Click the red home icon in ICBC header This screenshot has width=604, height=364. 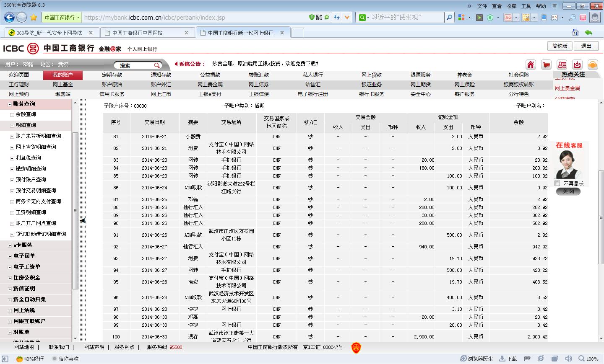[531, 65]
